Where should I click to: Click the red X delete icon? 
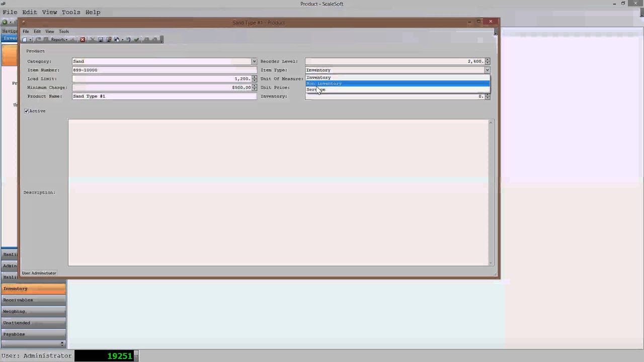click(x=83, y=39)
